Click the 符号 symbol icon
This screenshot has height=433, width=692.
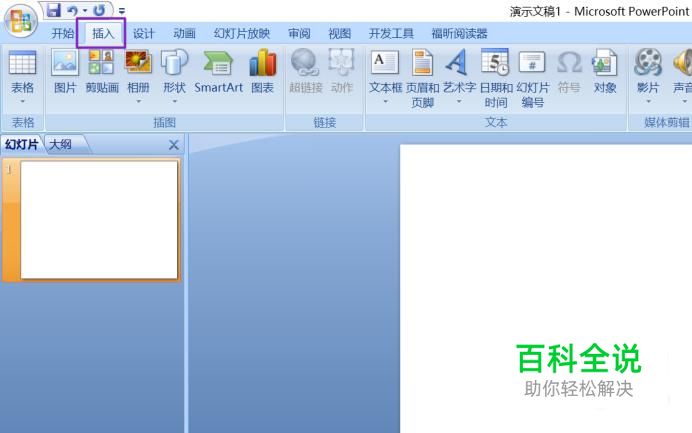(569, 72)
